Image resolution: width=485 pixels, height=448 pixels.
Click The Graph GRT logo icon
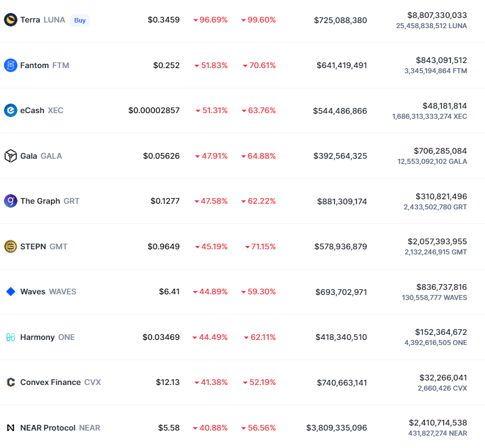click(x=11, y=201)
